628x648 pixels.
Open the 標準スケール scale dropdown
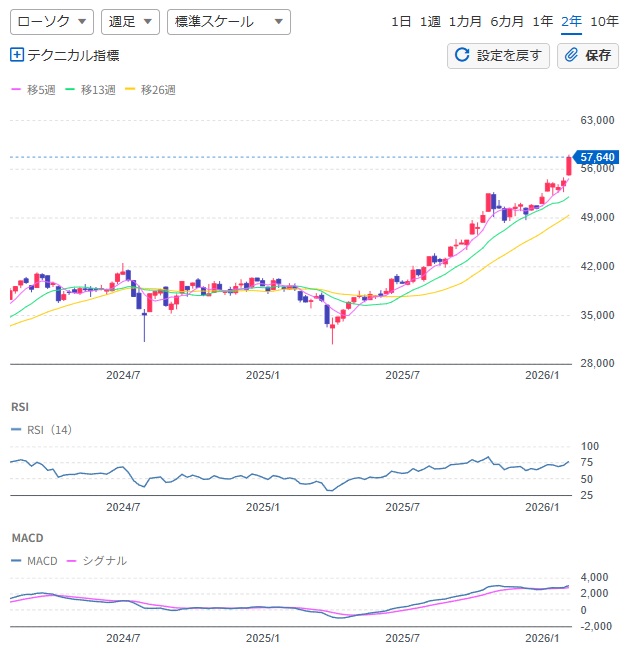point(228,21)
